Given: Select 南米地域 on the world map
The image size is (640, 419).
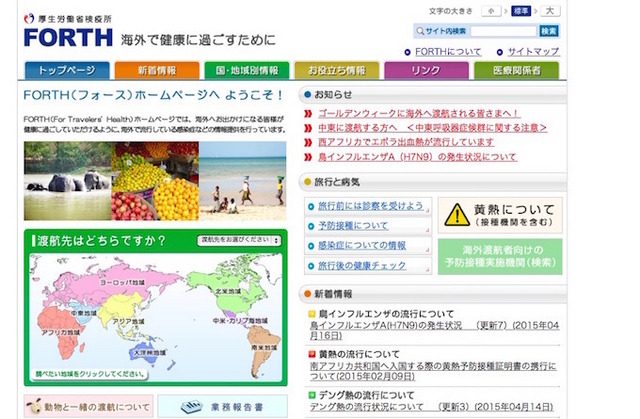Looking at the screenshot, I should point(264,348).
